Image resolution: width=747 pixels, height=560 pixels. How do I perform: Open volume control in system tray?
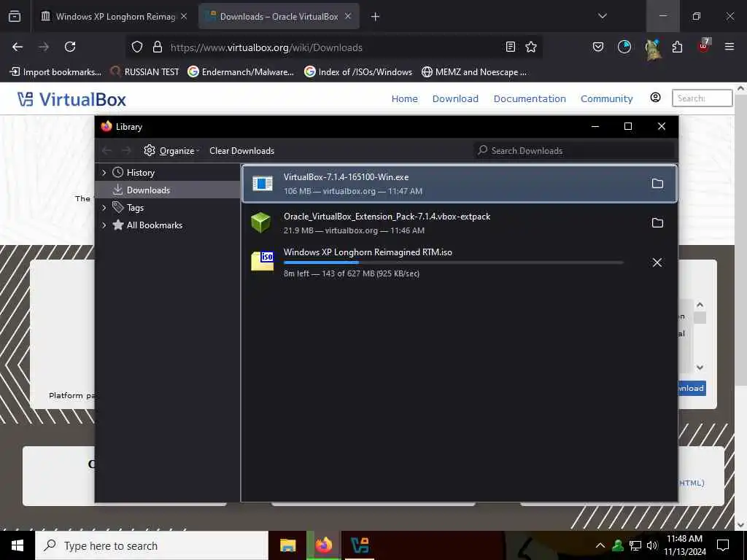pos(652,545)
